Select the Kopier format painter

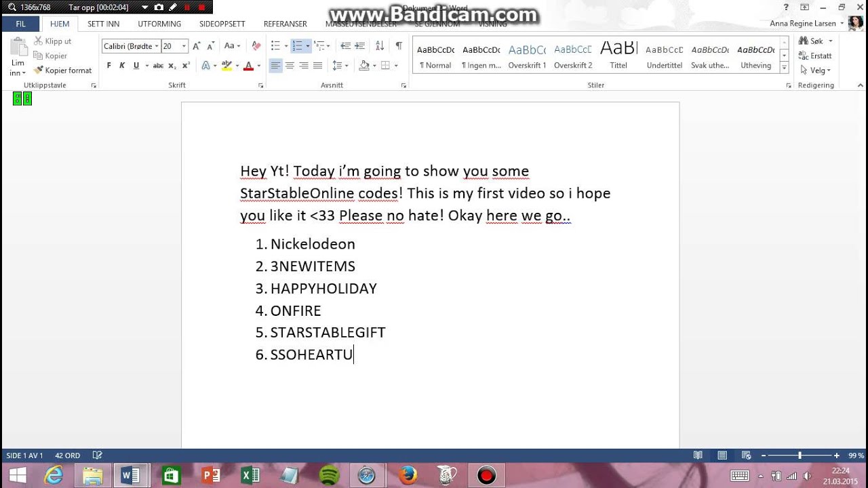point(62,70)
